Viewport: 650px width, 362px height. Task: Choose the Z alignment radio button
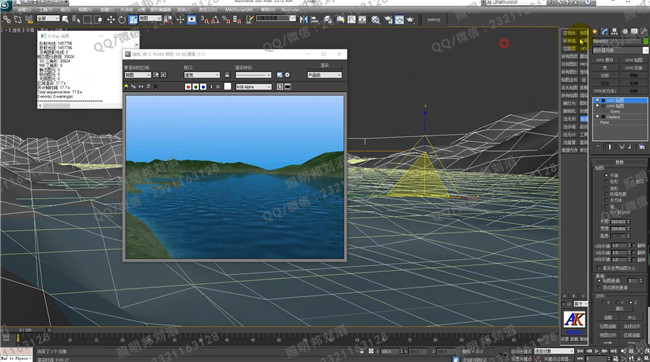(x=631, y=302)
